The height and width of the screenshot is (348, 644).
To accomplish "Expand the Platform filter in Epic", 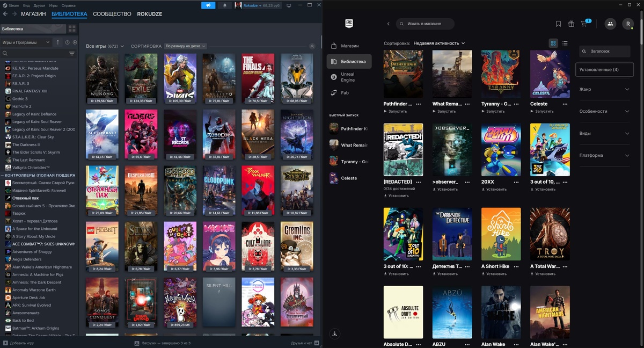I will click(x=604, y=155).
